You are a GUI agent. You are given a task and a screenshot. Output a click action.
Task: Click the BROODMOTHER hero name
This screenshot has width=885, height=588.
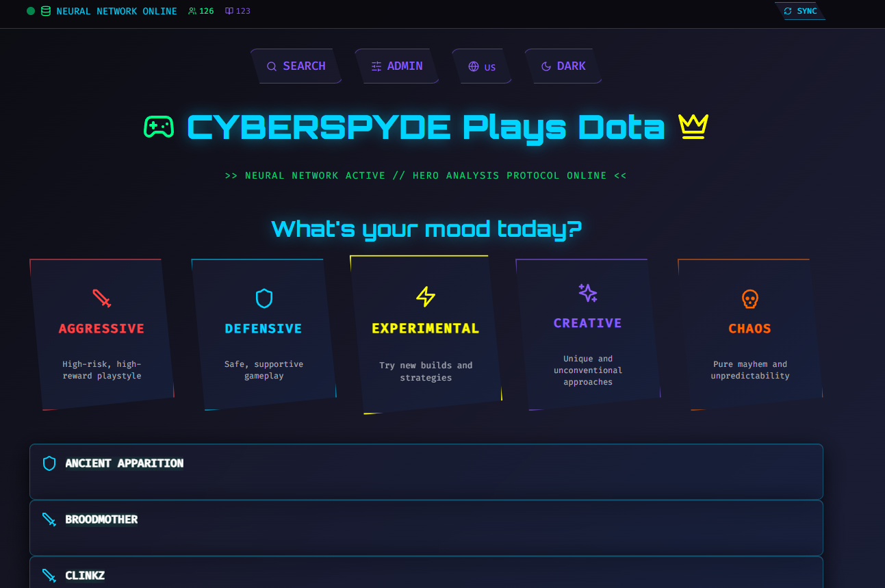(101, 520)
